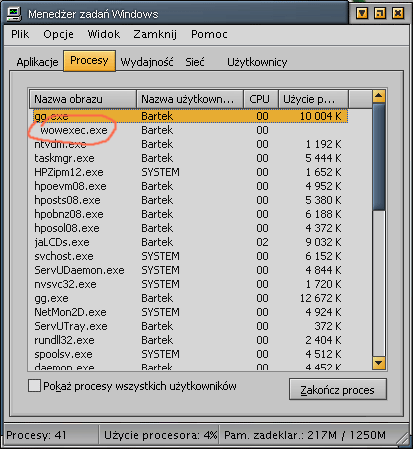Select the HPZipm12.exe process

point(191,172)
